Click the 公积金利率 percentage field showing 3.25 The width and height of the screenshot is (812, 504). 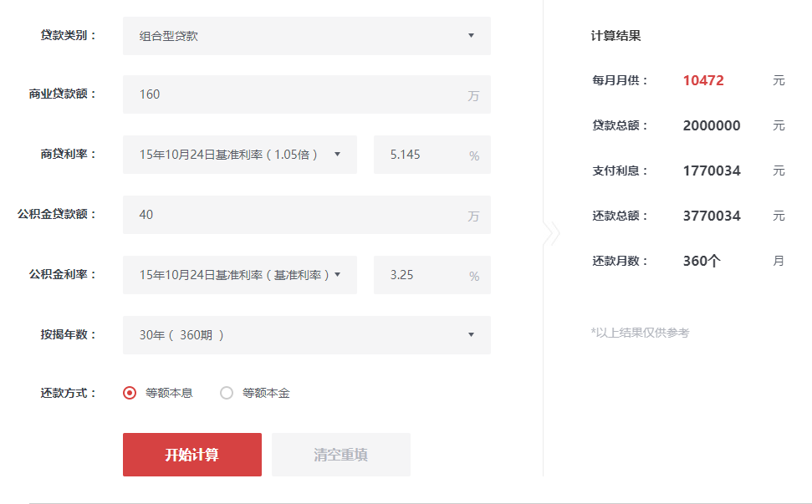432,275
